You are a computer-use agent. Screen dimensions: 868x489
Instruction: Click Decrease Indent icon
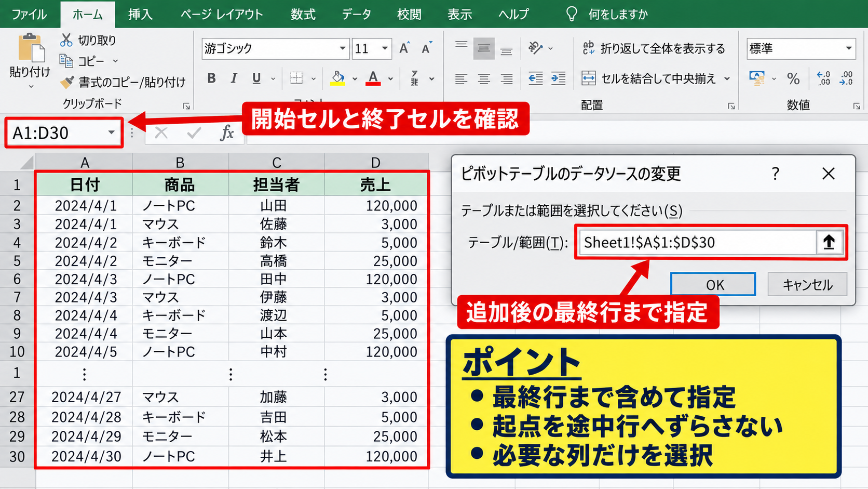tap(535, 78)
